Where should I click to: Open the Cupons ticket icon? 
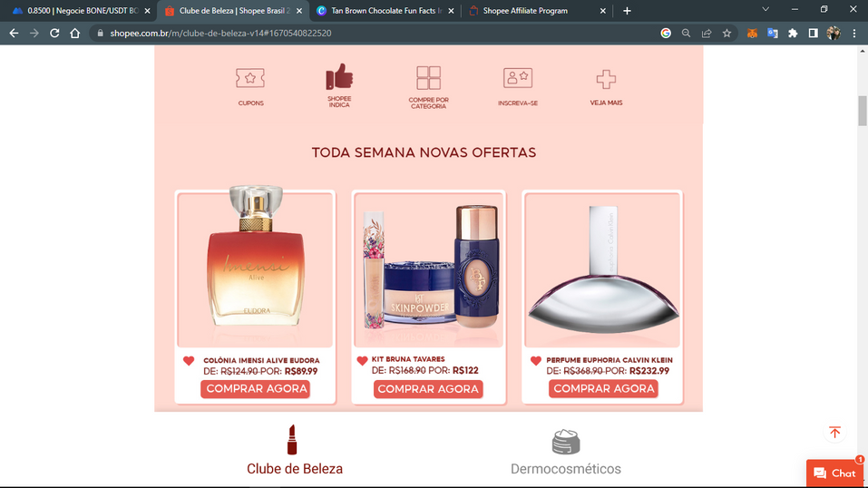[250, 80]
